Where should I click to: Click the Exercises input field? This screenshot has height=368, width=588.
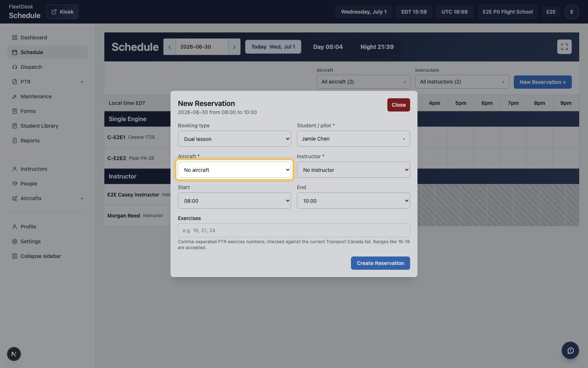[294, 230]
